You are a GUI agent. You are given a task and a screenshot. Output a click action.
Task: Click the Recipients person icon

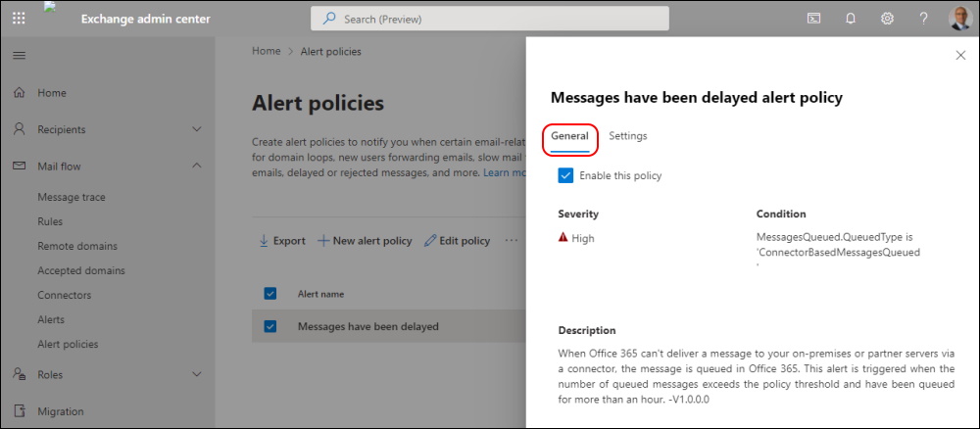point(20,129)
